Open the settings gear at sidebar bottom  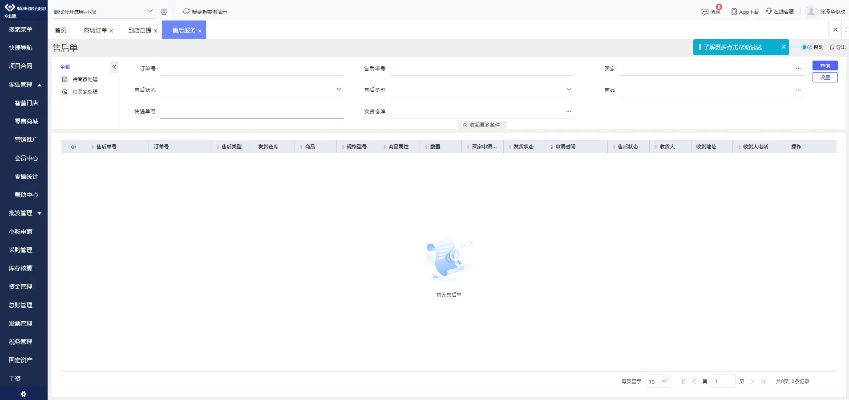23,393
